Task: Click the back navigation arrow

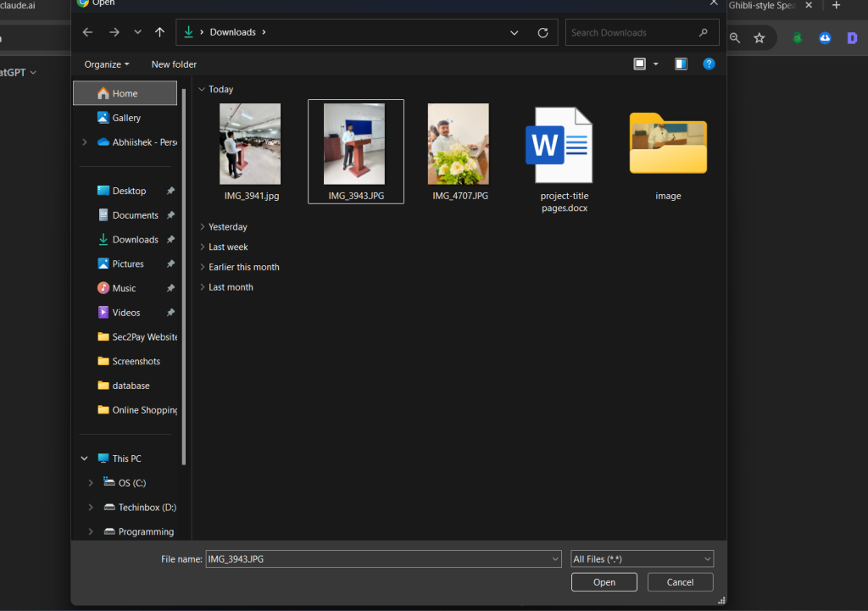Action: click(87, 32)
